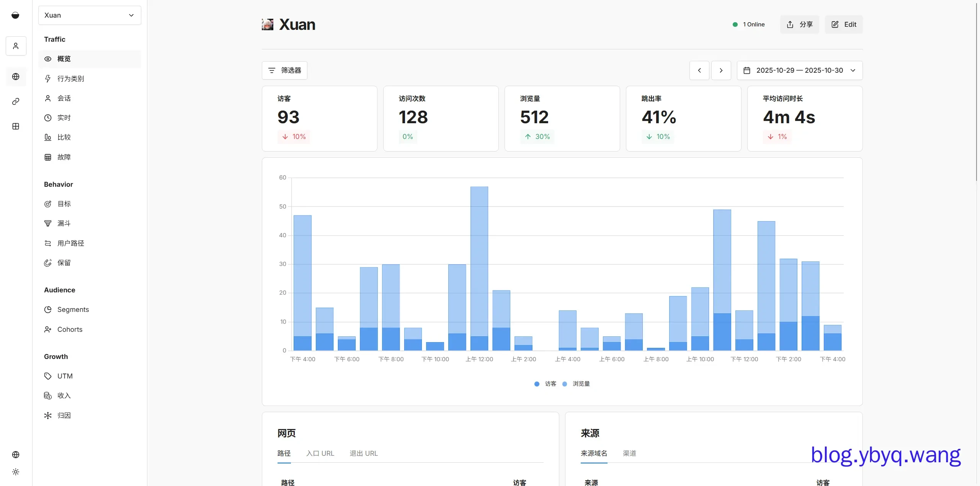The width and height of the screenshot is (980, 486).
Task: Switch to the 入口 URL tab
Action: pyautogui.click(x=320, y=453)
